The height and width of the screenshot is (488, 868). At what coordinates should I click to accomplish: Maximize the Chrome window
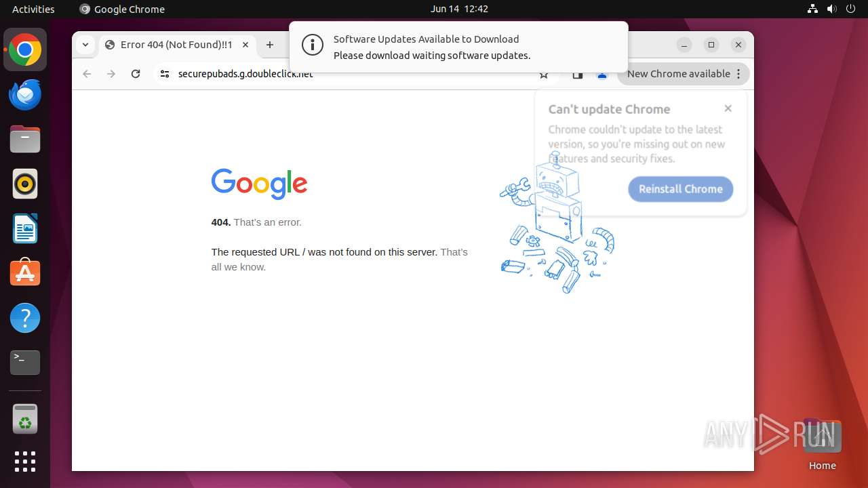tap(711, 45)
